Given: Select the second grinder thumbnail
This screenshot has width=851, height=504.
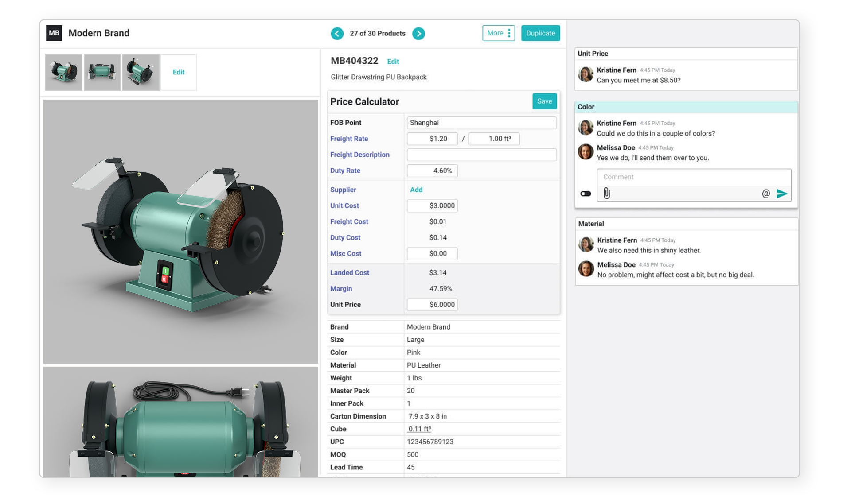Looking at the screenshot, I should click(102, 72).
